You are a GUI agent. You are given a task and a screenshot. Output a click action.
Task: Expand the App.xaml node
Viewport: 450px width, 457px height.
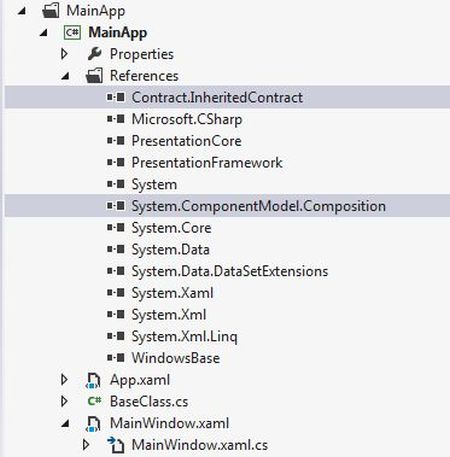coord(64,380)
